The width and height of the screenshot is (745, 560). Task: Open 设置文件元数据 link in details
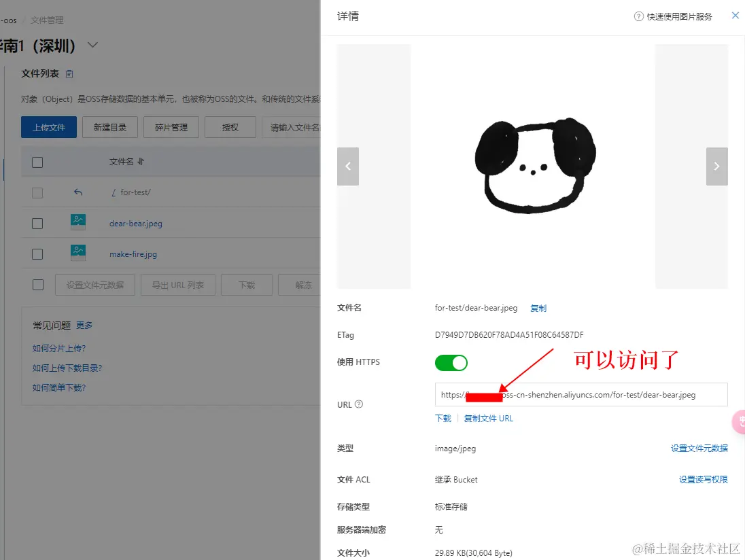pyautogui.click(x=699, y=449)
